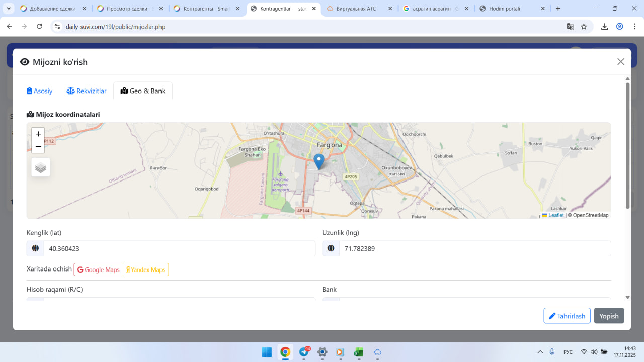This screenshot has width=644, height=362.
Task: Zoom out on the map
Action: [38, 147]
